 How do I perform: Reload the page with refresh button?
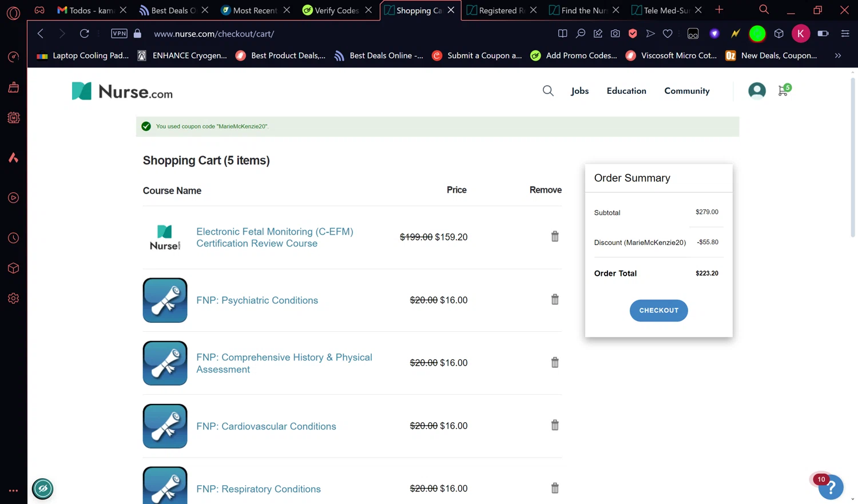84,34
